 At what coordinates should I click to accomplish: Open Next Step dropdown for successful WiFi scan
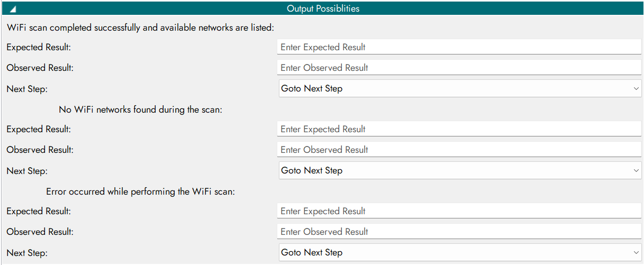460,89
